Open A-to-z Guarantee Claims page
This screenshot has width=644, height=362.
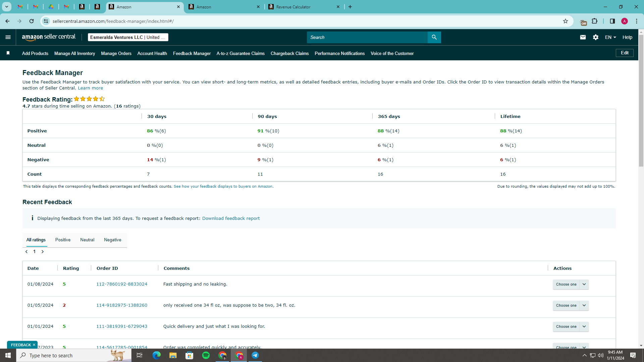[240, 53]
